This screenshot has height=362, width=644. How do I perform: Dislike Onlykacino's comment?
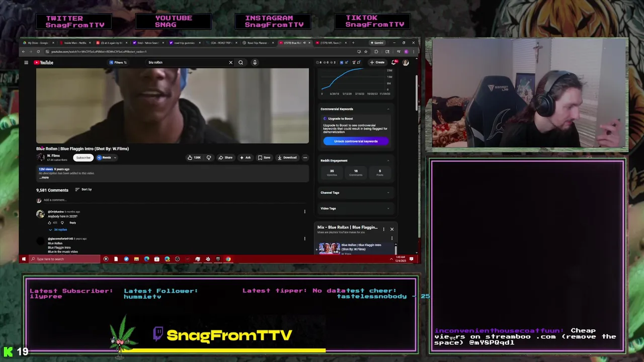coord(62,223)
